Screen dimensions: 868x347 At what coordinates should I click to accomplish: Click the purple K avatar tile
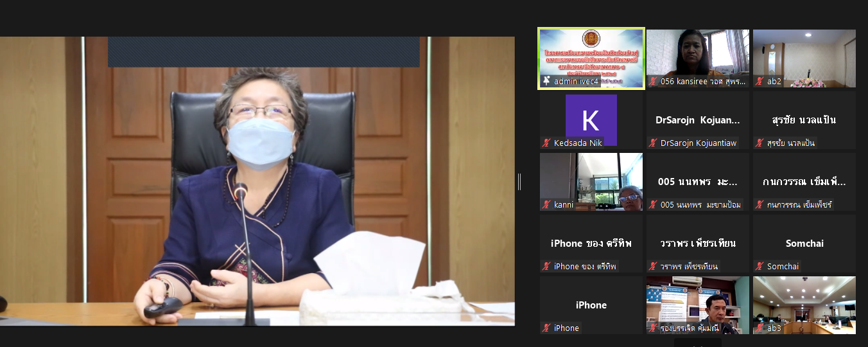pyautogui.click(x=591, y=120)
